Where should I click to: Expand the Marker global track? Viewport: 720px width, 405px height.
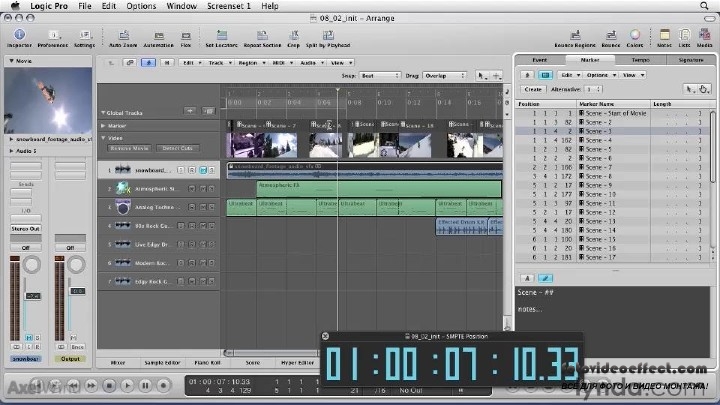(x=103, y=125)
